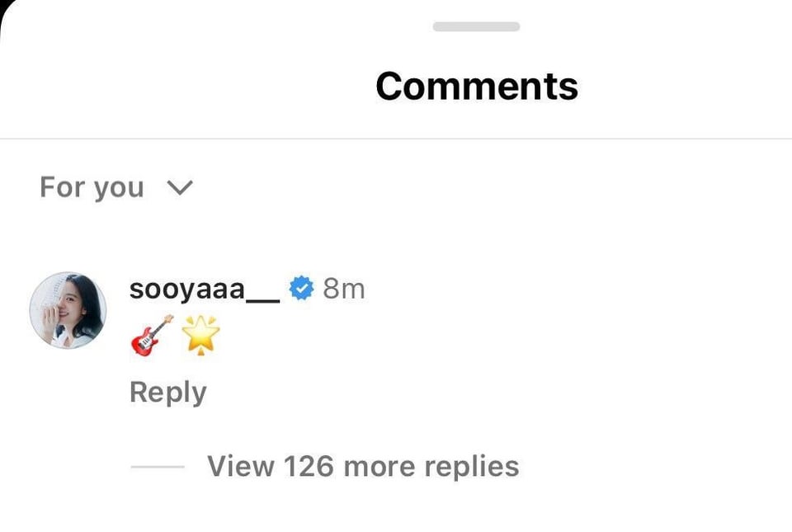Click the glowing star emoji in the comment
Screen dimensions: 792x532
pos(202,335)
